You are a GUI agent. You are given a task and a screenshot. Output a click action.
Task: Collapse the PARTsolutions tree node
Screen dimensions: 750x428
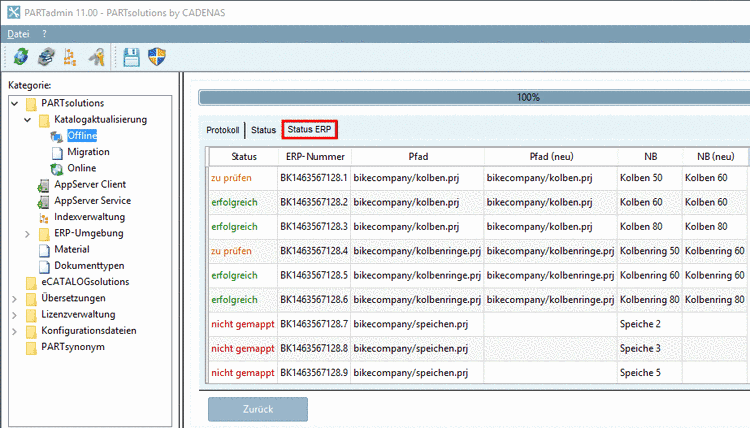click(x=15, y=103)
